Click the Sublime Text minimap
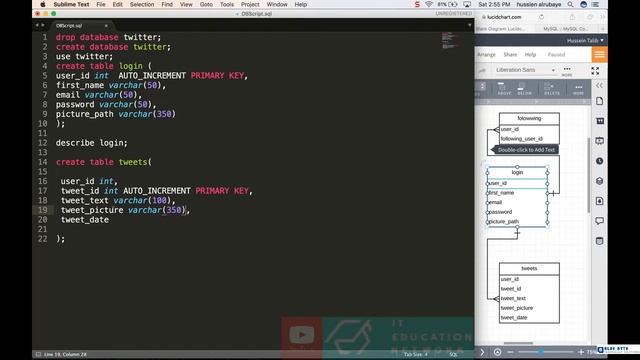This screenshot has width=640, height=360. pyautogui.click(x=451, y=40)
